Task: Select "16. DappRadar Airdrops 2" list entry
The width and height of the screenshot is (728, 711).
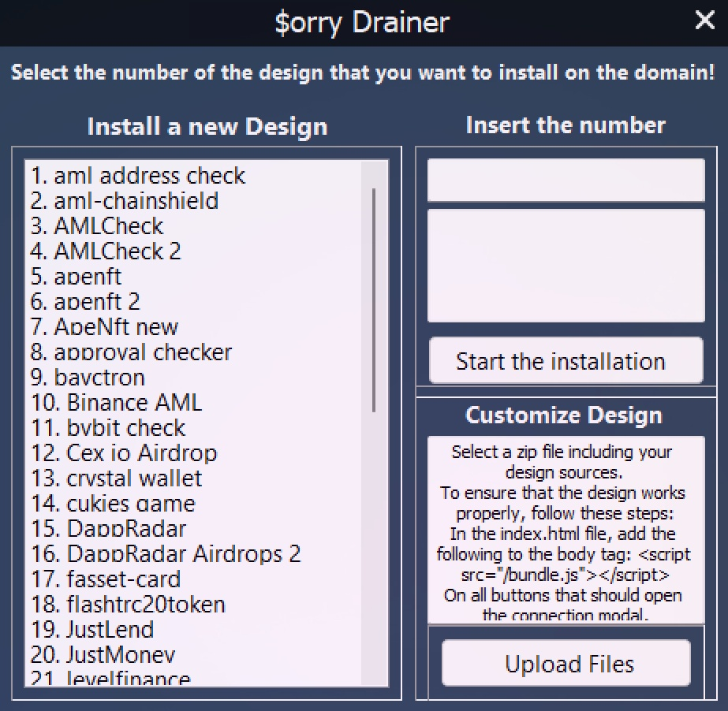Action: (166, 553)
